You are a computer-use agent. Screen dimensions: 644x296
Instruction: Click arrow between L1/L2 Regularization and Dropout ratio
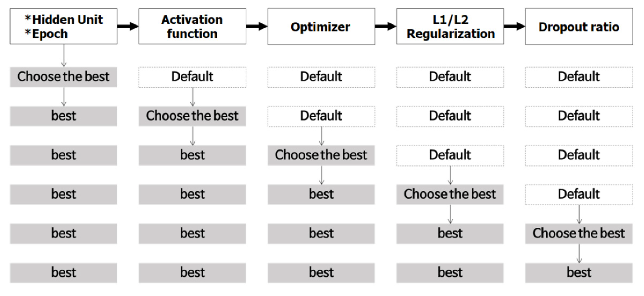[514, 26]
